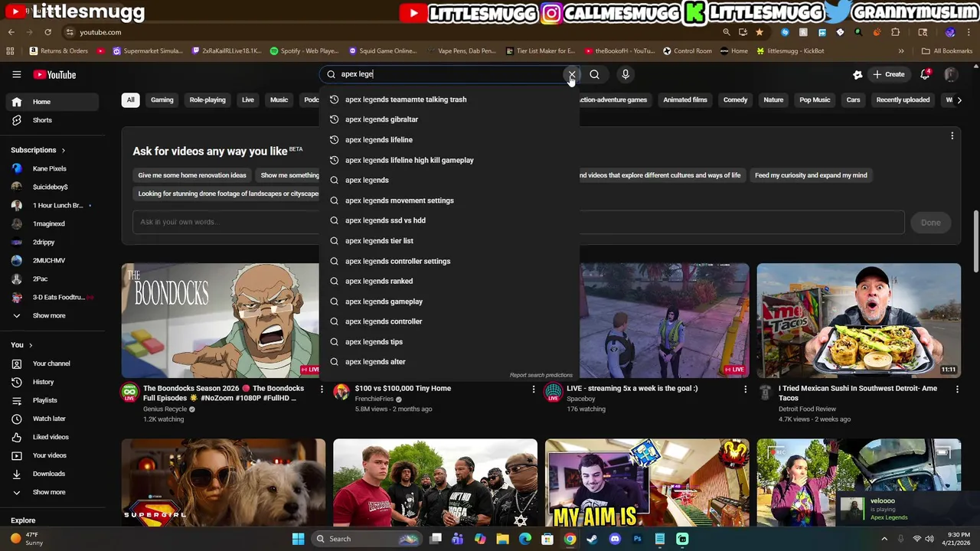This screenshot has width=980, height=551.
Task: Clear the search box with the X button
Action: pos(571,74)
